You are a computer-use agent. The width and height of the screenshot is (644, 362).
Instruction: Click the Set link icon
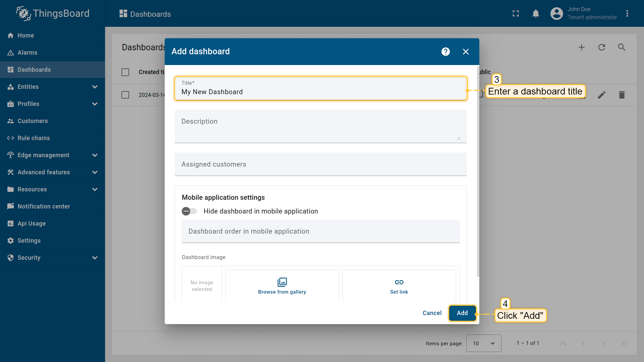(399, 282)
